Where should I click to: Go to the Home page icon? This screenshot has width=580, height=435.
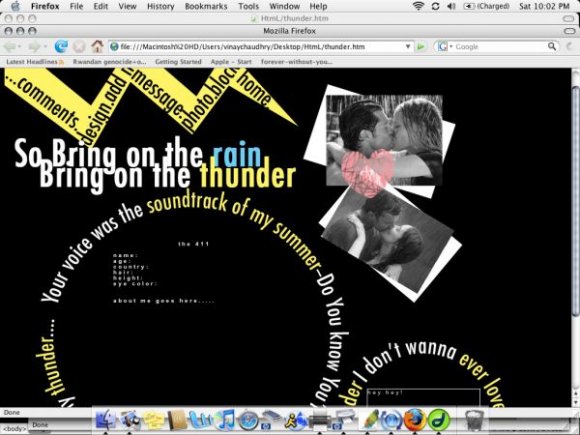click(x=97, y=46)
